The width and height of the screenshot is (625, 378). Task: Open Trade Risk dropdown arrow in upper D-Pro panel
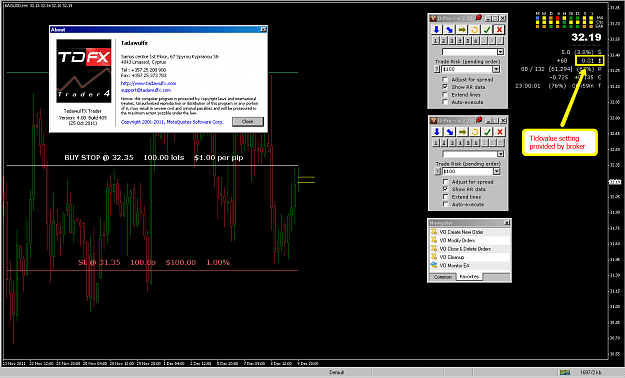[496, 69]
